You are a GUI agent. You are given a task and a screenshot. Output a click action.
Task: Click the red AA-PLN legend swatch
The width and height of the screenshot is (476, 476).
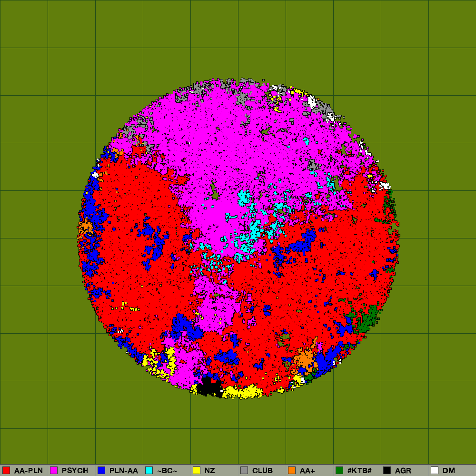tap(6, 470)
